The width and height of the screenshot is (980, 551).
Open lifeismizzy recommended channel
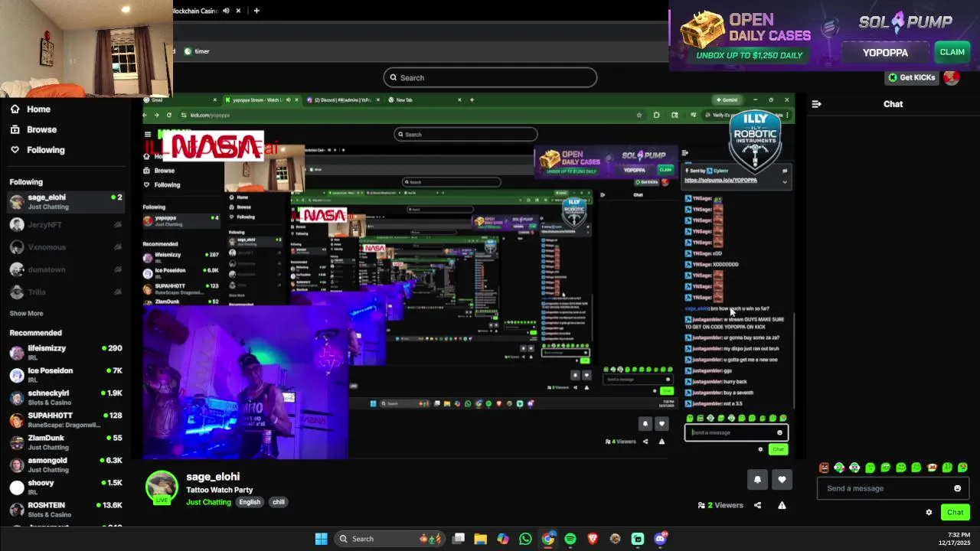click(65, 353)
